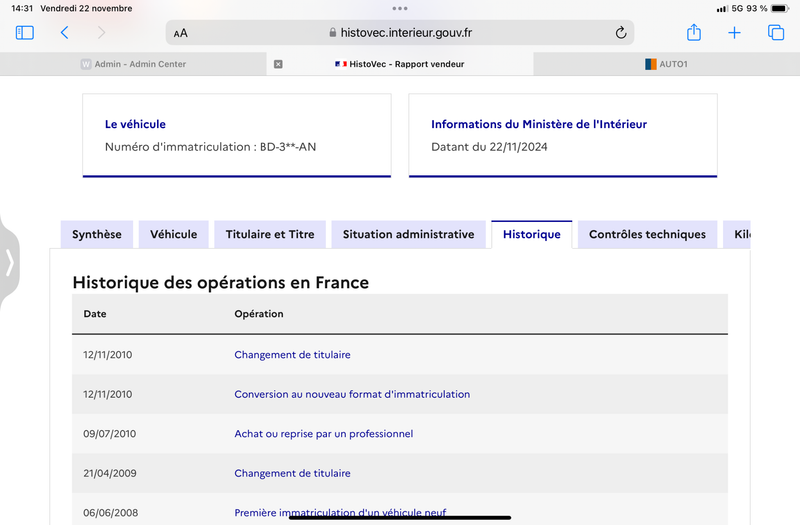Tap the lock icon in address bar
Image resolution: width=800 pixels, height=525 pixels.
click(x=333, y=33)
